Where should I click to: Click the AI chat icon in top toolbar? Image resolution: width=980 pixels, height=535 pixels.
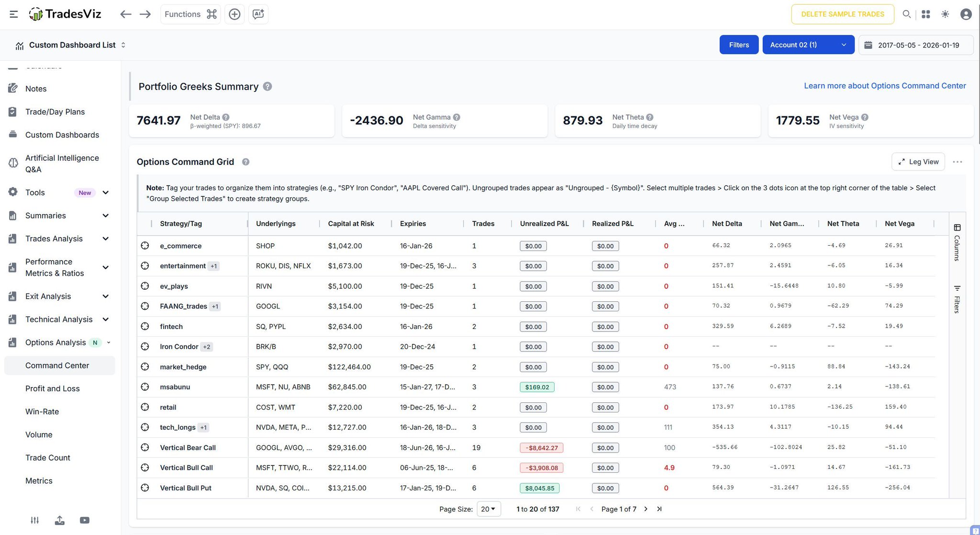[x=258, y=14]
